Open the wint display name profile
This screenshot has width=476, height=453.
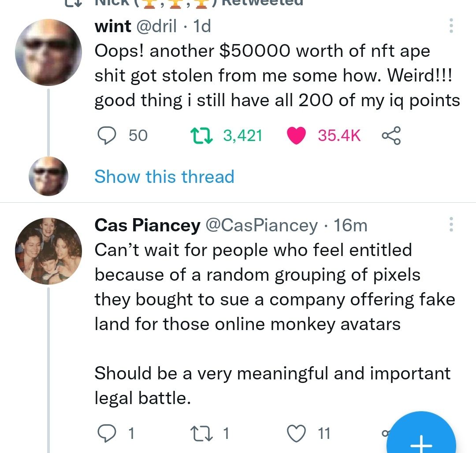coord(113,26)
